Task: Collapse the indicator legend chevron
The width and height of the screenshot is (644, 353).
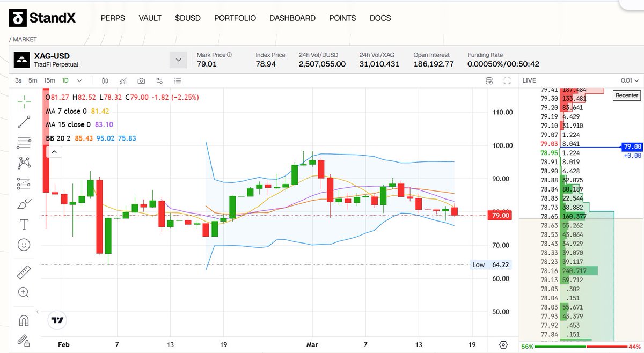Action: click(x=55, y=152)
